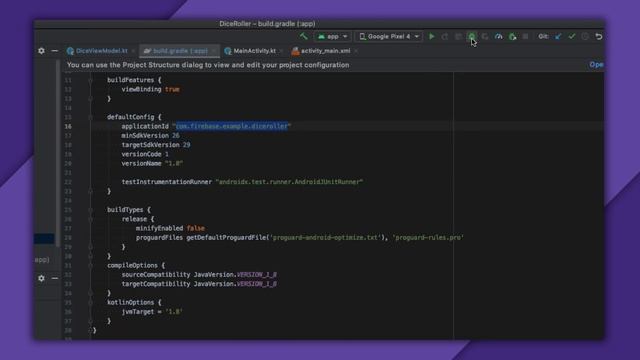640x360 pixels.
Task: Collapse the defaultConfig block fold marker
Action: click(x=90, y=117)
